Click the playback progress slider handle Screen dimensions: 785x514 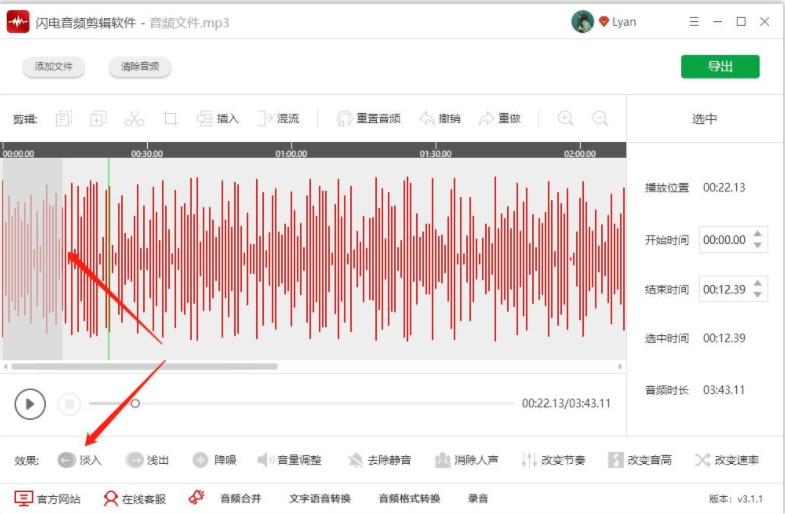click(x=135, y=404)
